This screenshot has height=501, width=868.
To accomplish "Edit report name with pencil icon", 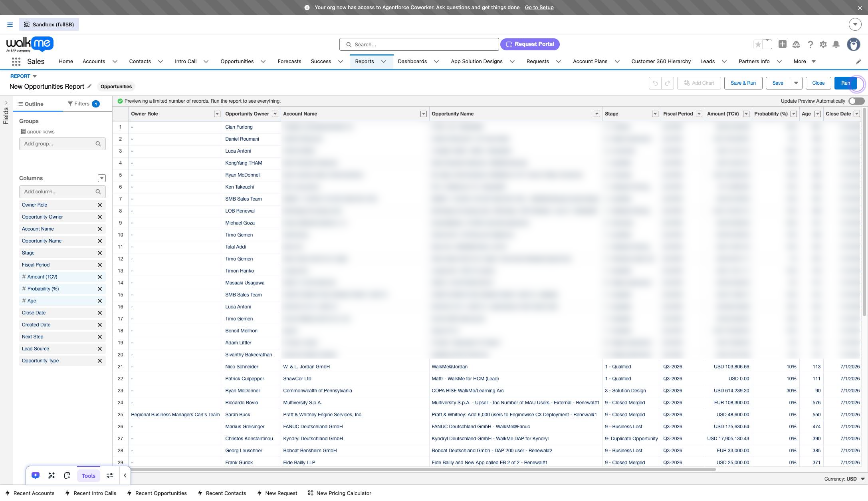I will (89, 86).
